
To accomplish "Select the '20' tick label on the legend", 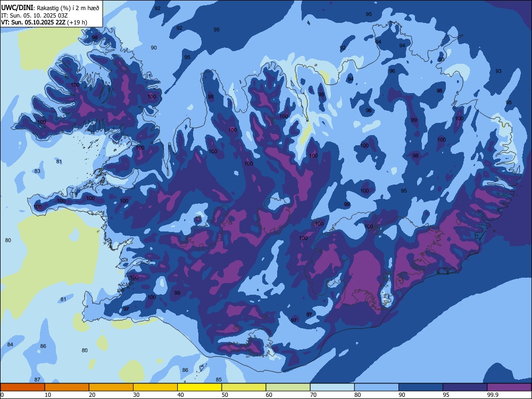I will (92, 395).
